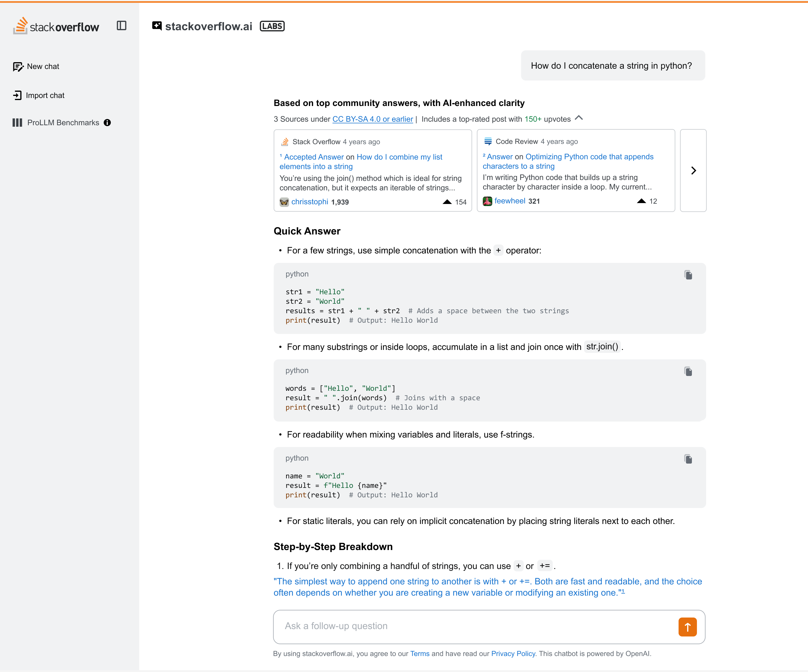Show next source card arrow
Viewport: 808px width, 672px height.
pos(693,171)
